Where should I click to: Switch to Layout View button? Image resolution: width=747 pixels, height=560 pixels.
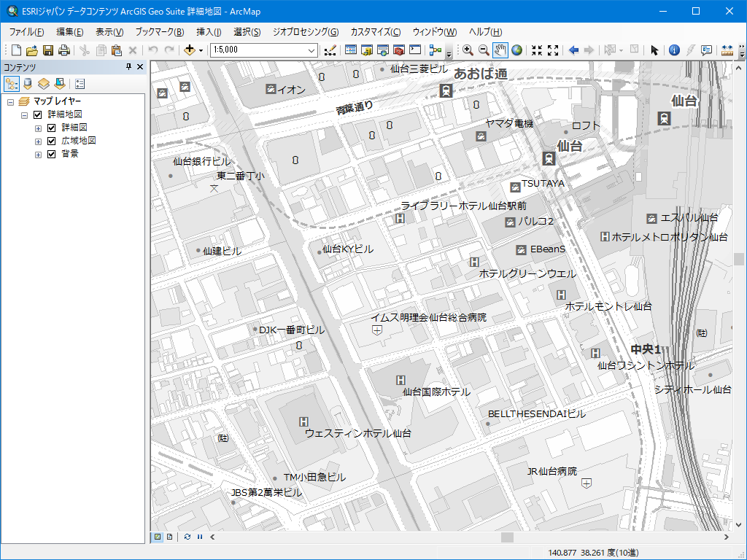click(169, 537)
